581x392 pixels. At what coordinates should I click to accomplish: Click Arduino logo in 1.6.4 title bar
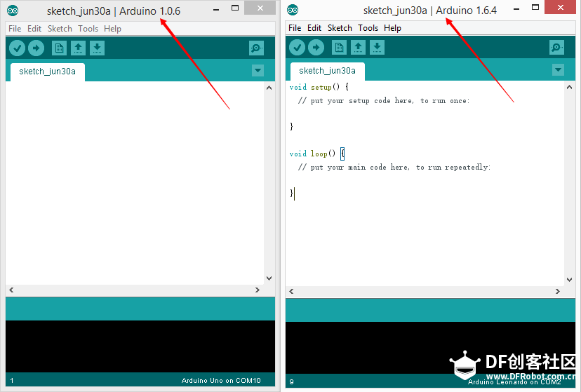293,10
